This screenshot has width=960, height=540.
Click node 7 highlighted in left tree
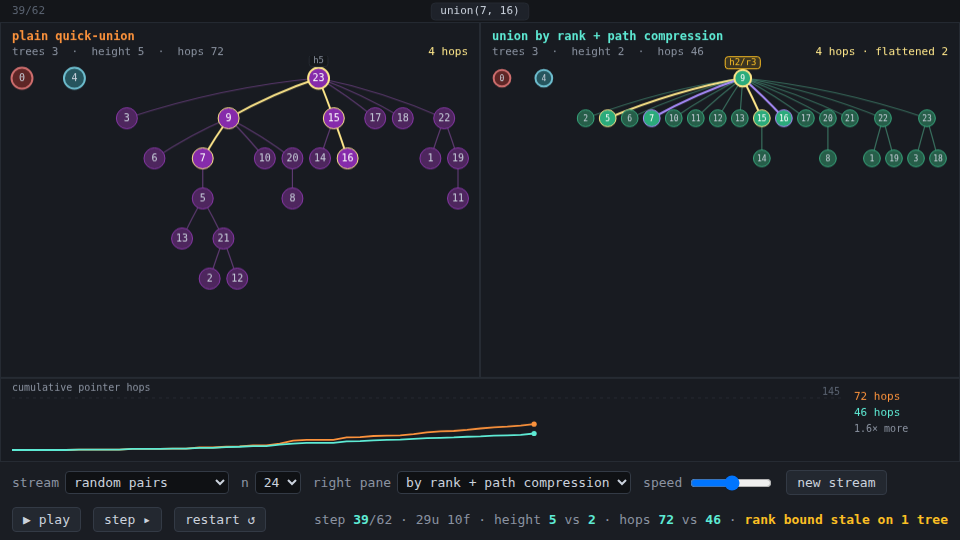click(x=203, y=158)
